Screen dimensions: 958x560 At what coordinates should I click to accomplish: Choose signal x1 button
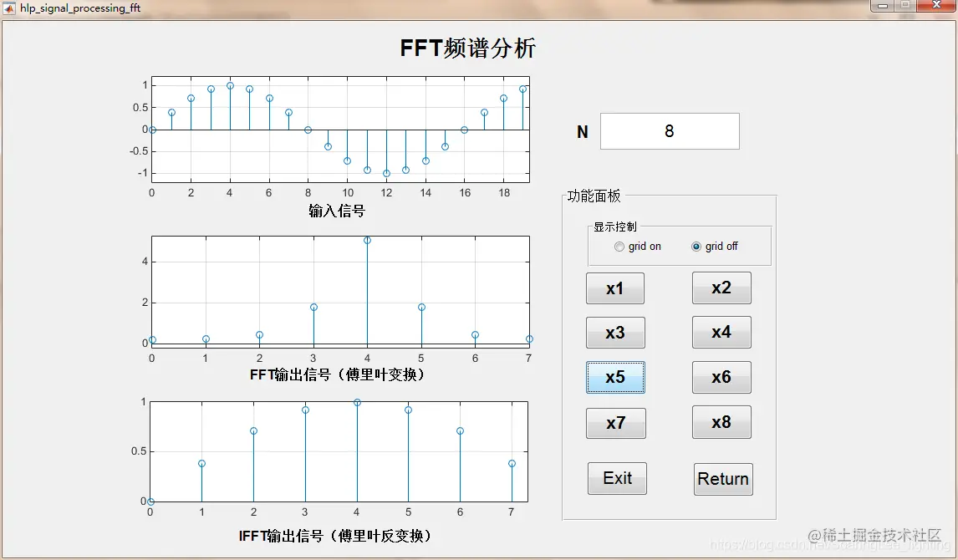click(x=614, y=288)
